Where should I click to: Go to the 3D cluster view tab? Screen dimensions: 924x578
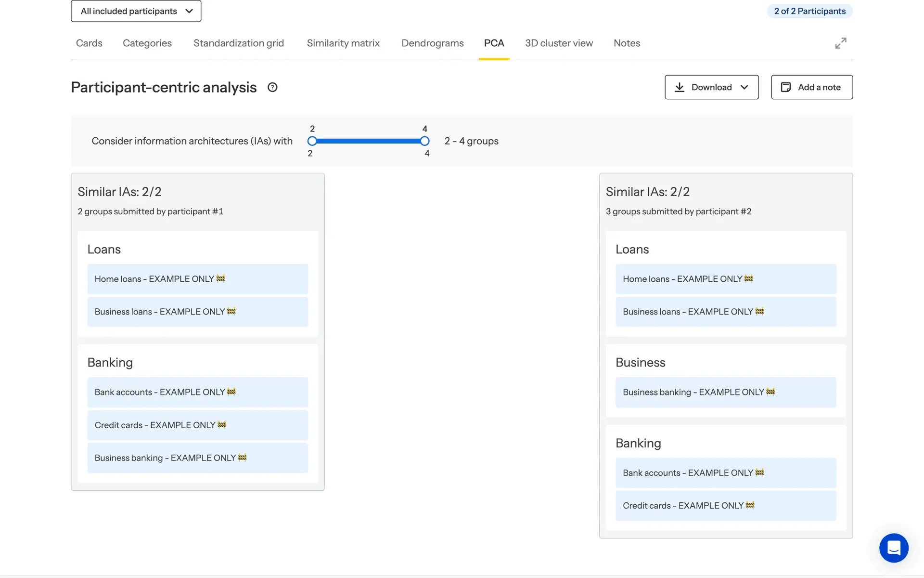coord(559,43)
